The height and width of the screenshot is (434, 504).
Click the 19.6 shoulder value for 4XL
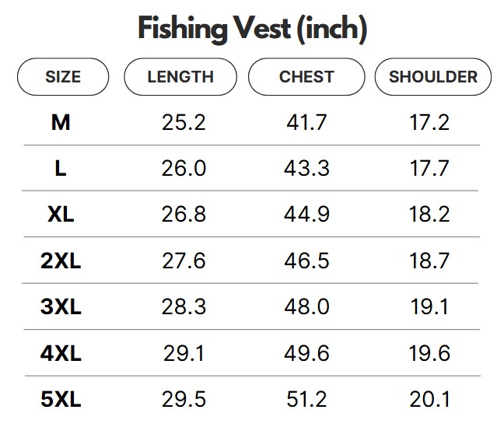point(429,353)
